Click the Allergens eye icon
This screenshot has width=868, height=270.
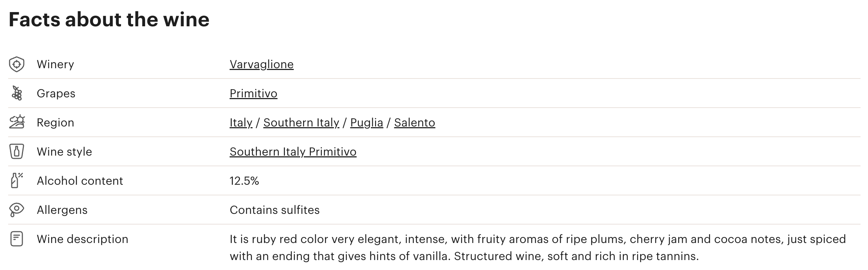[x=16, y=210]
